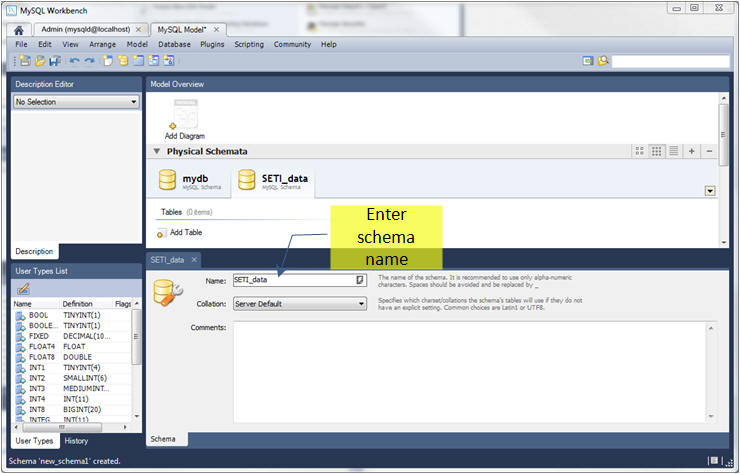Click the icon inside the Name field
This screenshot has height=474, width=740.
(x=360, y=280)
